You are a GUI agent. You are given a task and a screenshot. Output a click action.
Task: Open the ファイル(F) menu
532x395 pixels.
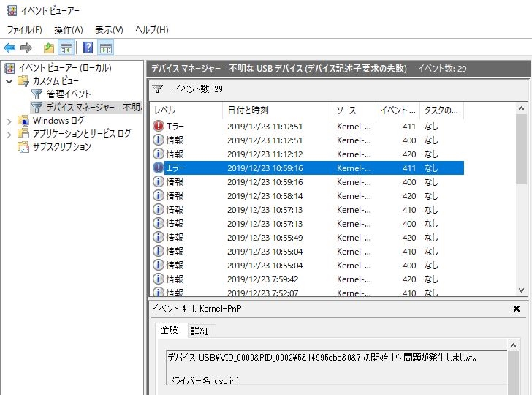(x=24, y=30)
